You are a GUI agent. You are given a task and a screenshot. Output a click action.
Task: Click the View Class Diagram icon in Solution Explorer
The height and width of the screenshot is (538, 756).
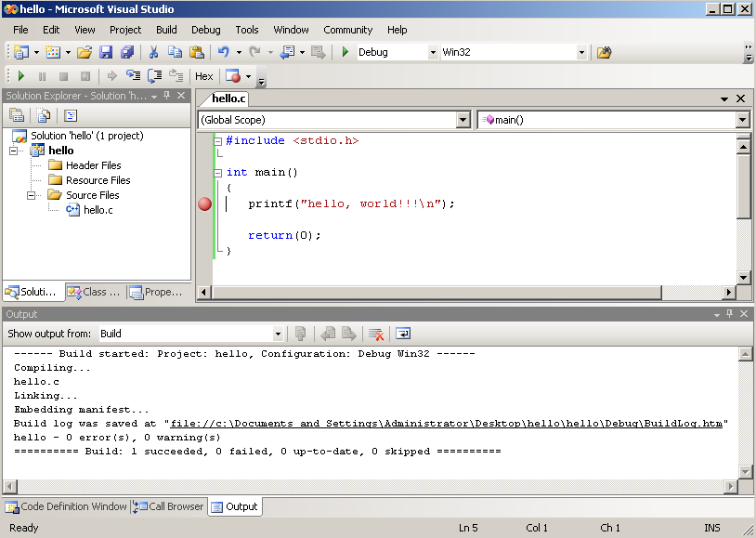(71, 115)
